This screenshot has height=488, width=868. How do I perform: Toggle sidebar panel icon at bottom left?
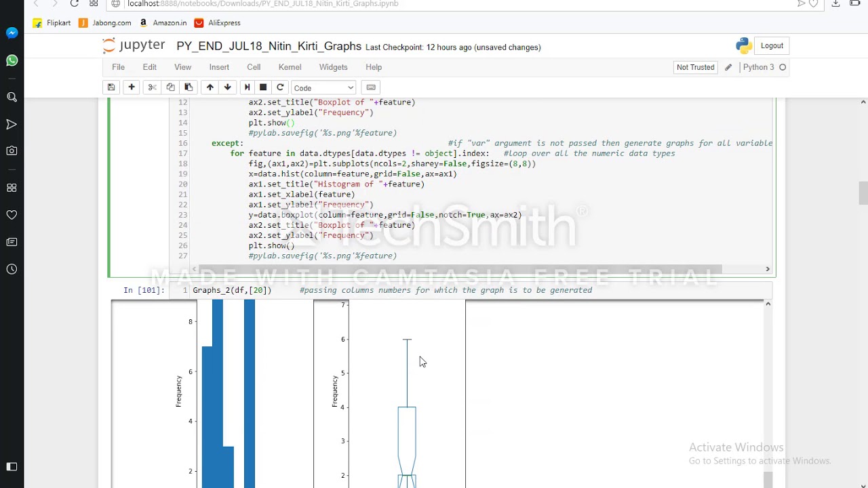point(12,466)
